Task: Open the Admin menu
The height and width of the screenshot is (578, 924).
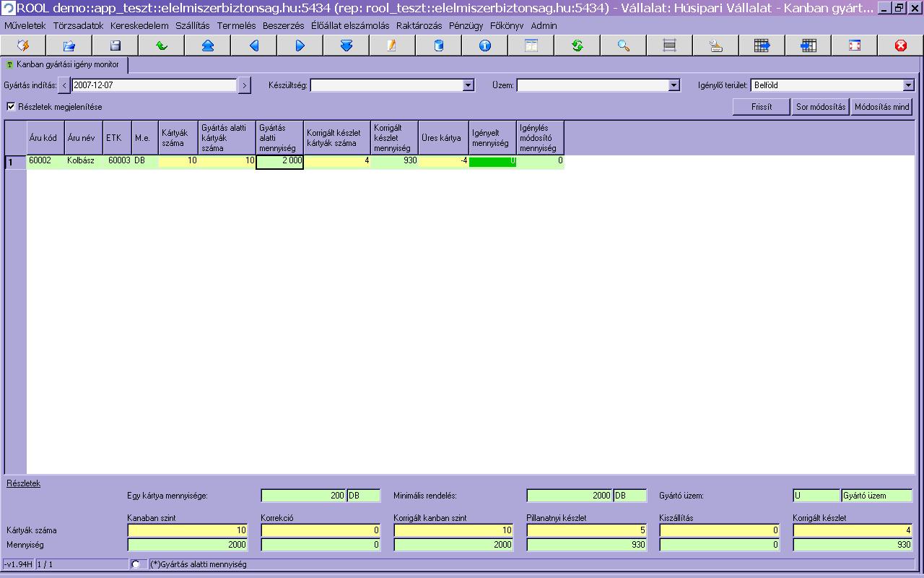Action: pyautogui.click(x=544, y=25)
